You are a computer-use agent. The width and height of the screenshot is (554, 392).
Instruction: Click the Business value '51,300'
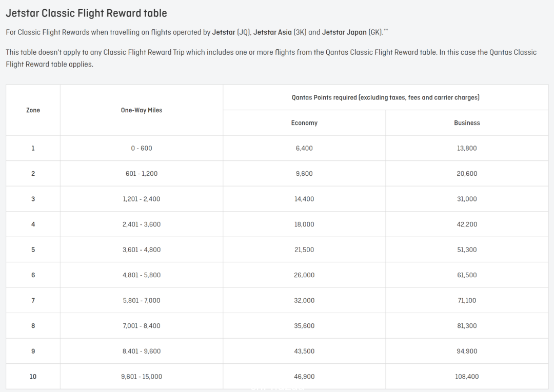[x=467, y=250]
